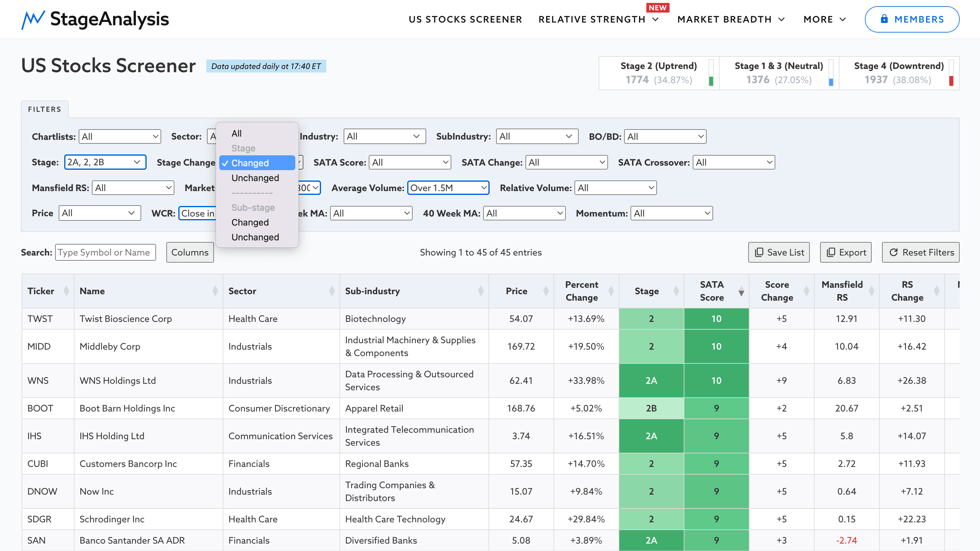This screenshot has width=980, height=551.
Task: Click the Reset Filters refresh icon
Action: [894, 252]
